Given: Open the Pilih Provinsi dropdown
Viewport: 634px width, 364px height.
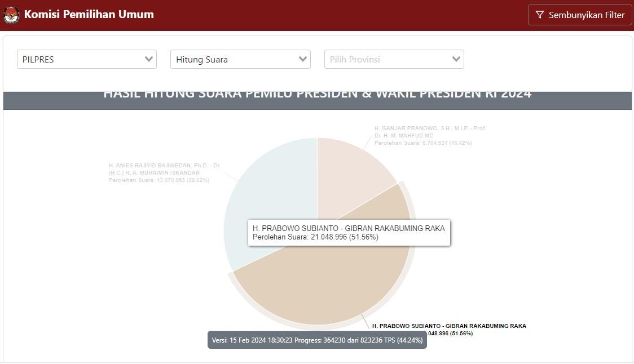Looking at the screenshot, I should (x=389, y=59).
